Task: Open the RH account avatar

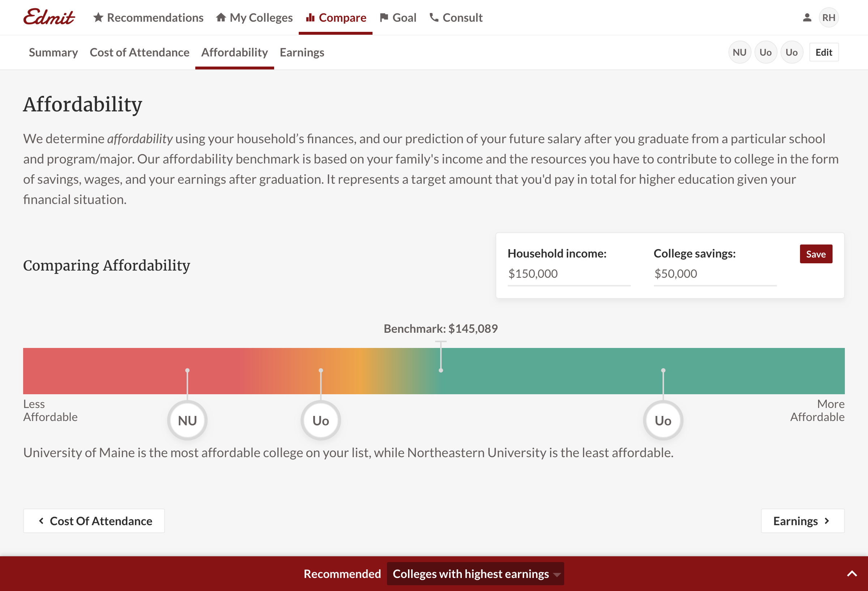Action: [x=829, y=18]
